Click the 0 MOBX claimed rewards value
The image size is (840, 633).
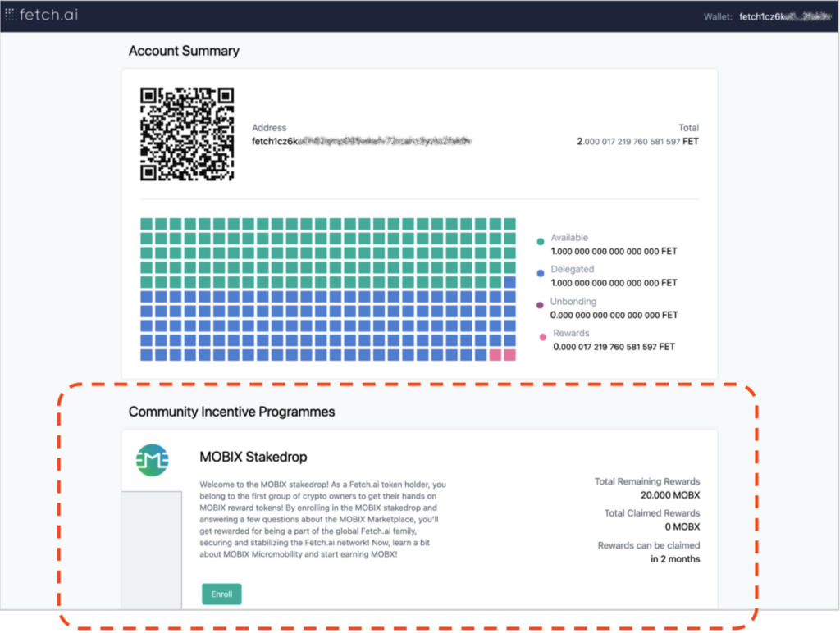[x=682, y=526]
